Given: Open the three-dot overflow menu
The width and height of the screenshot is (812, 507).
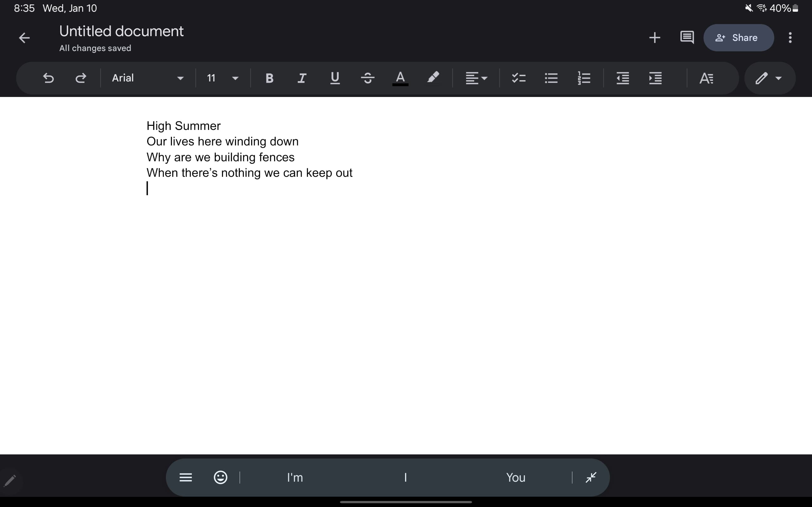Looking at the screenshot, I should pyautogui.click(x=790, y=38).
